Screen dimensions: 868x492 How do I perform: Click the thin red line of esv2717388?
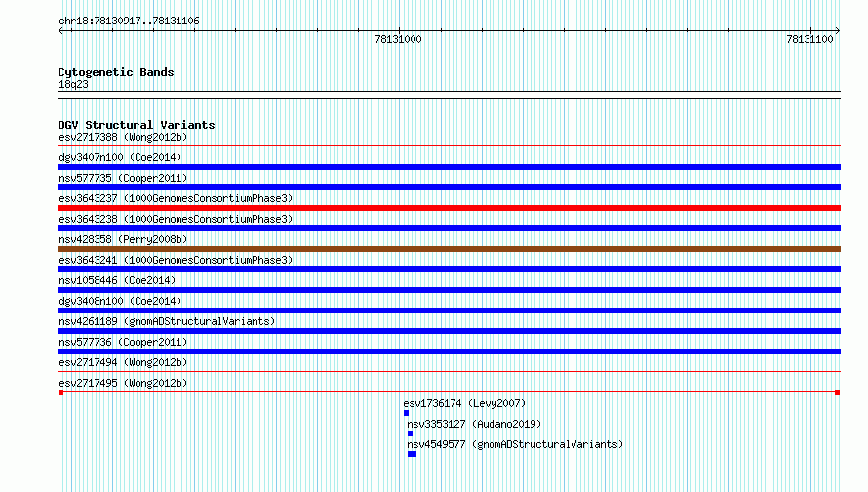tap(449, 146)
